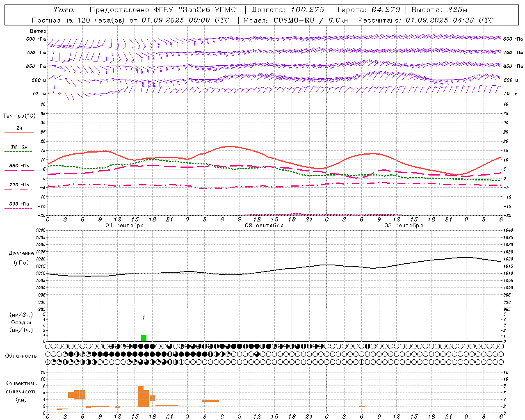This screenshot has height=420, width=525.
Task: Click the "500 гПа" entry in the temperature legend
Action: (x=19, y=204)
